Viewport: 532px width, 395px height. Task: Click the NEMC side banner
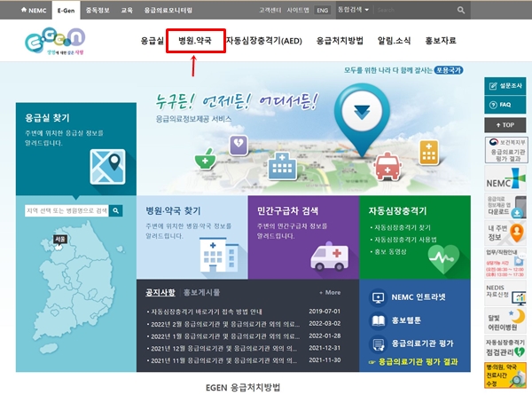tap(505, 178)
